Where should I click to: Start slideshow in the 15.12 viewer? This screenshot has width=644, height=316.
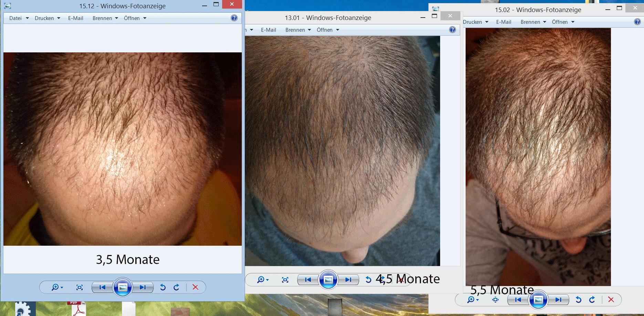123,287
